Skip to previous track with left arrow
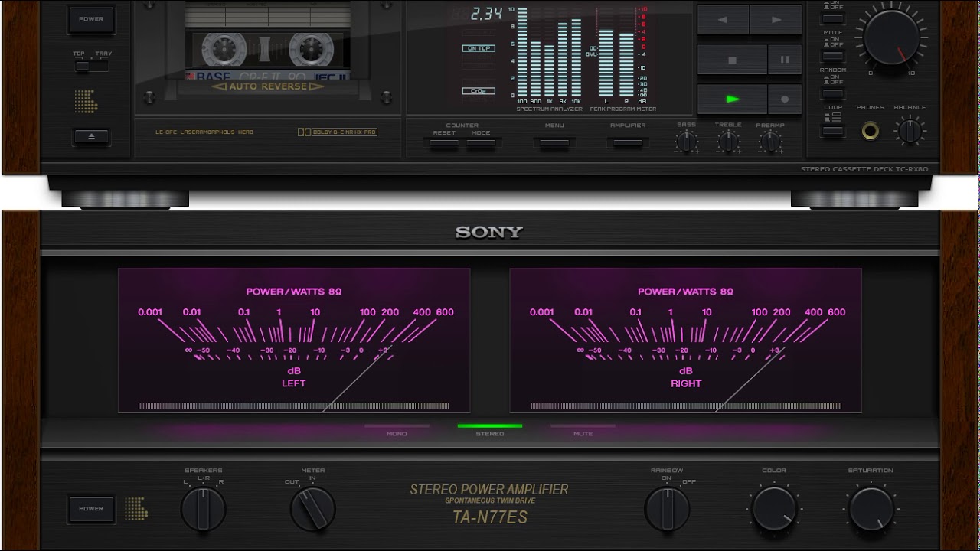This screenshot has height=551, width=980. 722,20
